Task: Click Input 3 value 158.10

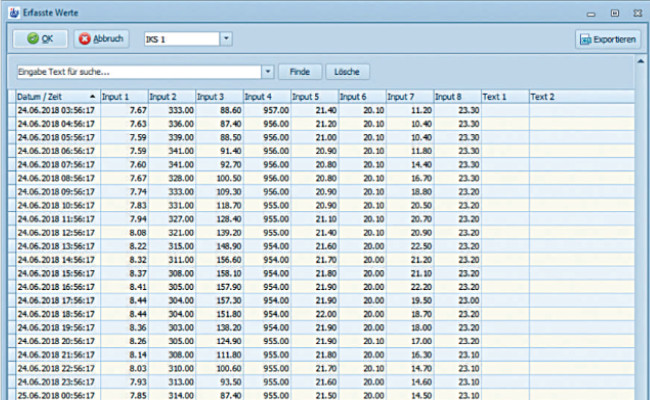Action: coord(229,274)
